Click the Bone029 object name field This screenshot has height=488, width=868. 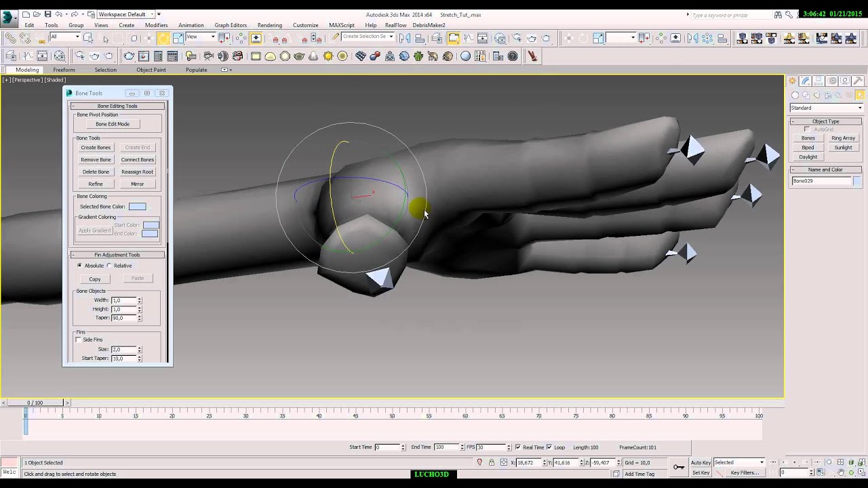821,181
